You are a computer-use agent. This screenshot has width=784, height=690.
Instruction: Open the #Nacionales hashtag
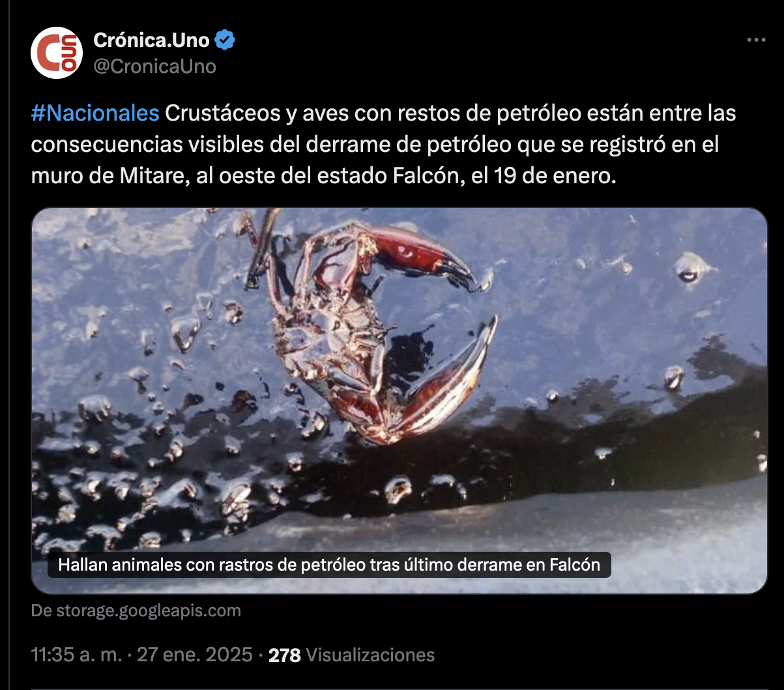95,113
